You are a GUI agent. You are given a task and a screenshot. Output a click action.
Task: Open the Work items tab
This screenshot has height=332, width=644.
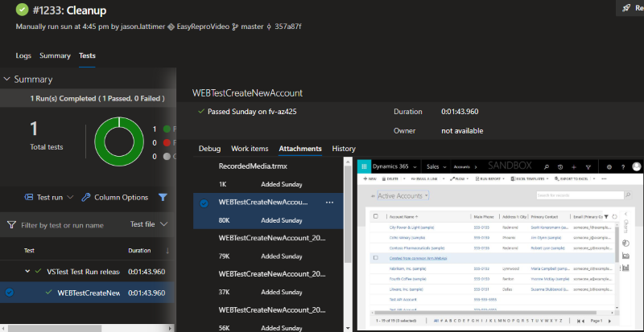pos(250,149)
